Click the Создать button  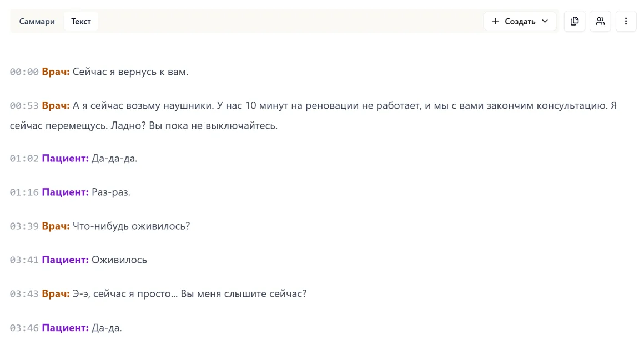[518, 21]
